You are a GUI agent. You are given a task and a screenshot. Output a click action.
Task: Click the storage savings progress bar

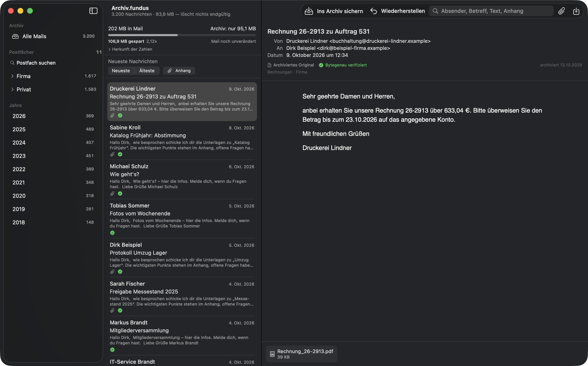pyautogui.click(x=182, y=35)
